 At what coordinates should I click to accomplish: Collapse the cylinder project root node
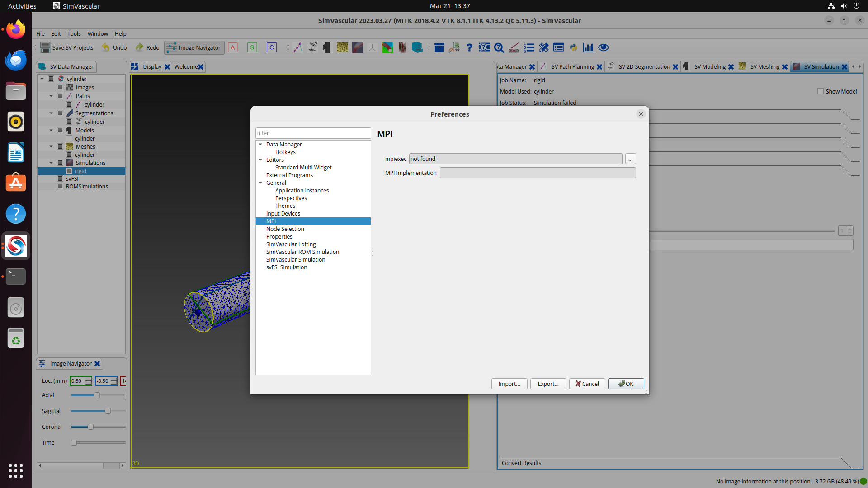click(x=42, y=79)
